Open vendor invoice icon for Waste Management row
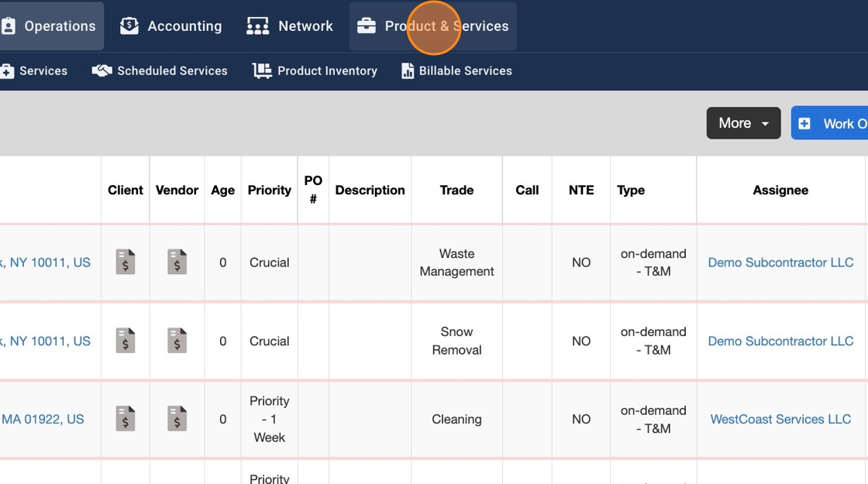 [x=177, y=262]
